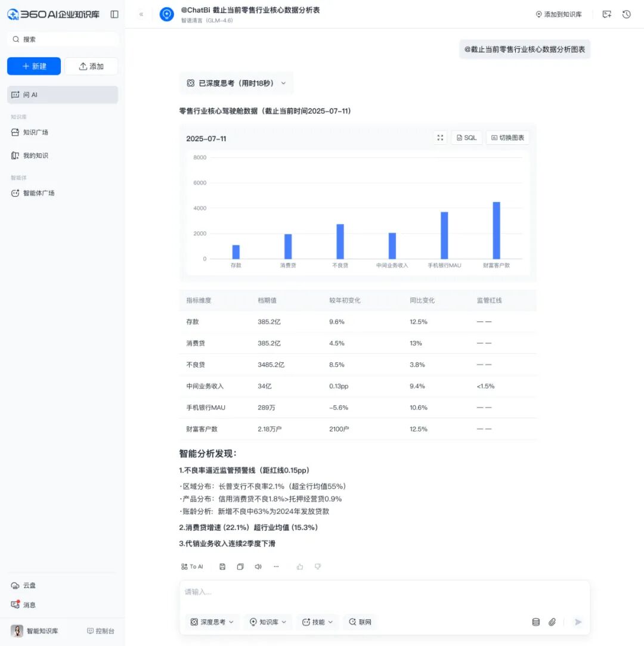Click the thumbs-down icon below the response
644x646 pixels.
point(318,567)
